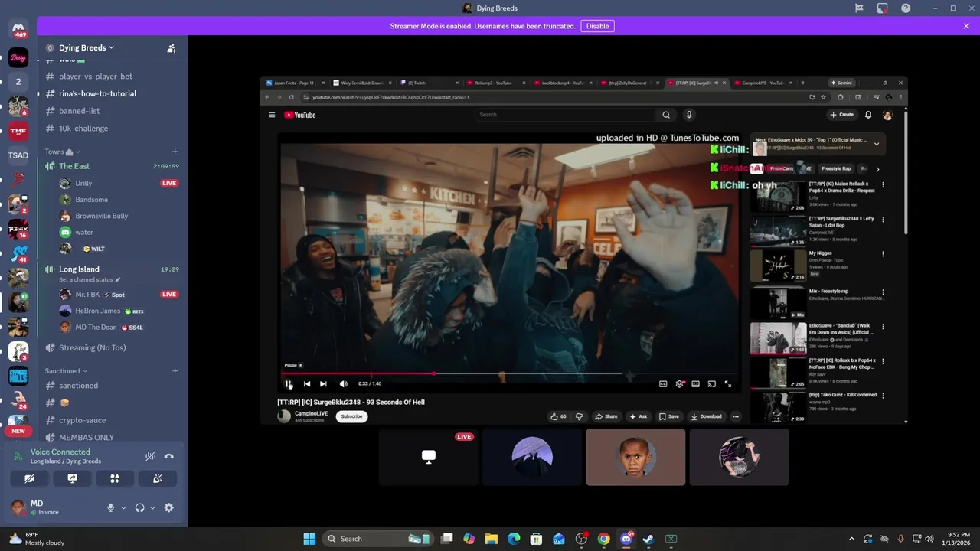Click Download button under video
This screenshot has height=551, width=980.
(x=706, y=416)
